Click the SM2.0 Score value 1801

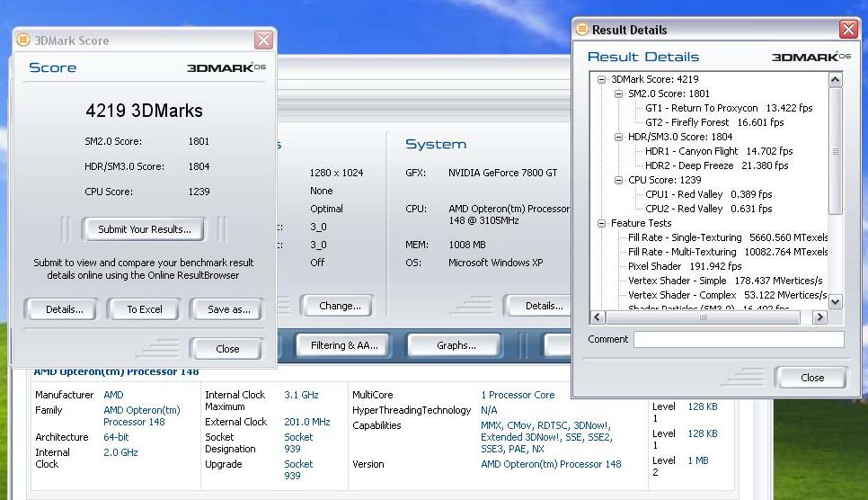tap(199, 141)
